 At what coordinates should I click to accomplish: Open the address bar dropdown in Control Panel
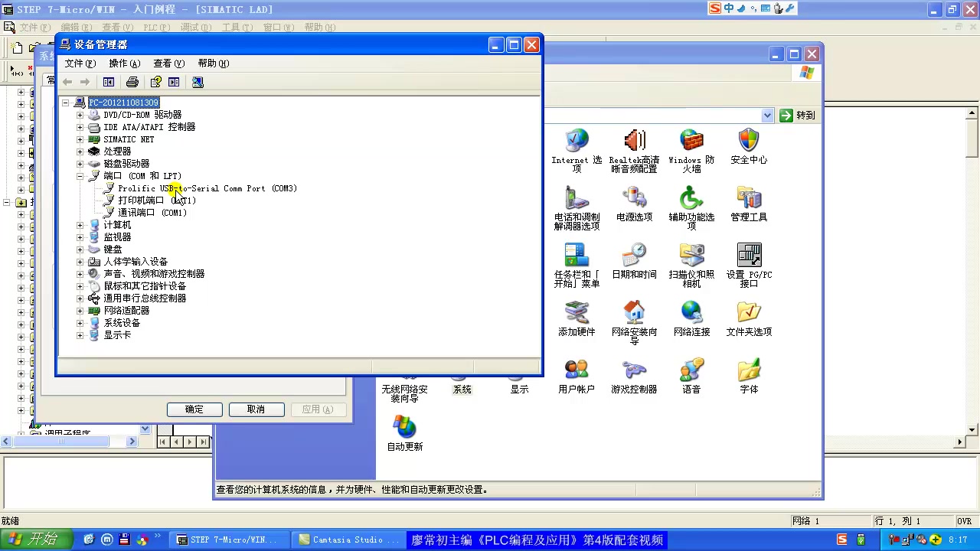point(767,115)
